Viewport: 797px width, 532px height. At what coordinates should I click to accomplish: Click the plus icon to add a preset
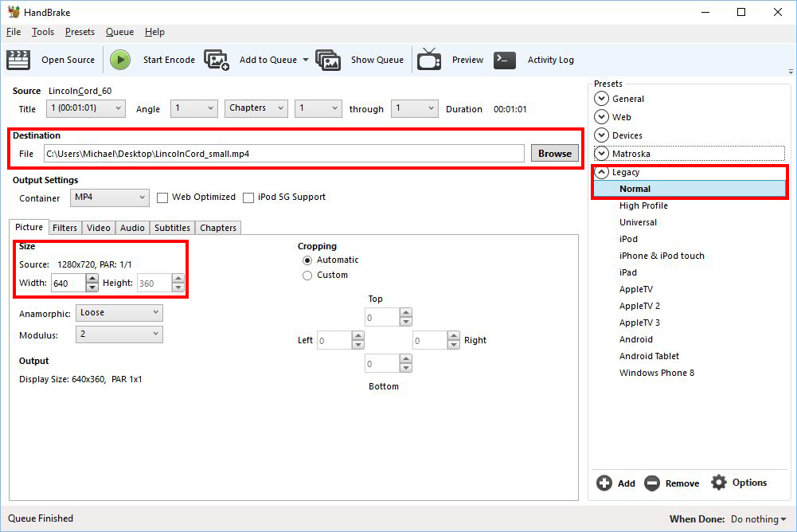click(604, 483)
